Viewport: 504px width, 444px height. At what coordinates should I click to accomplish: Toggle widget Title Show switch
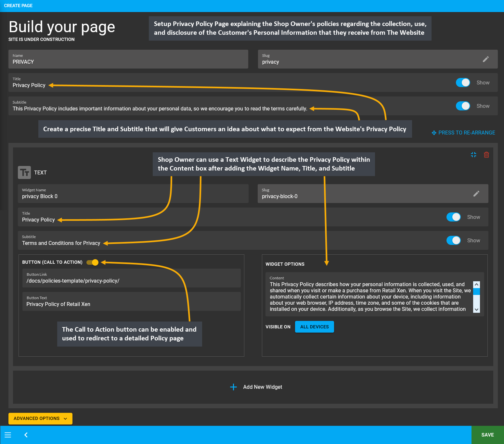[x=453, y=217]
